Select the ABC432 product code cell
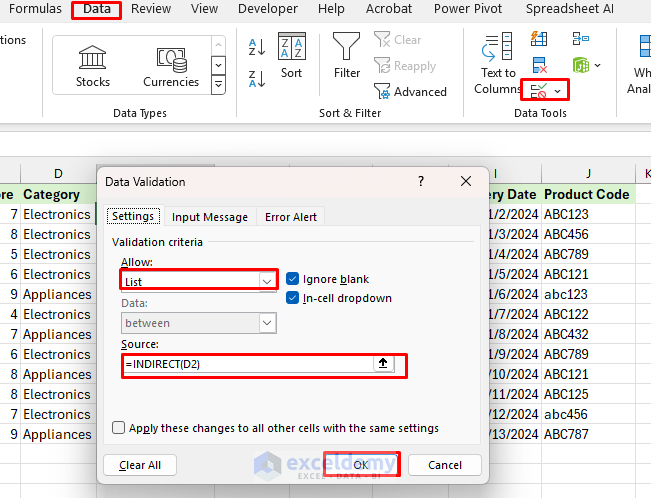Screen dimensions: 651x498 588,334
